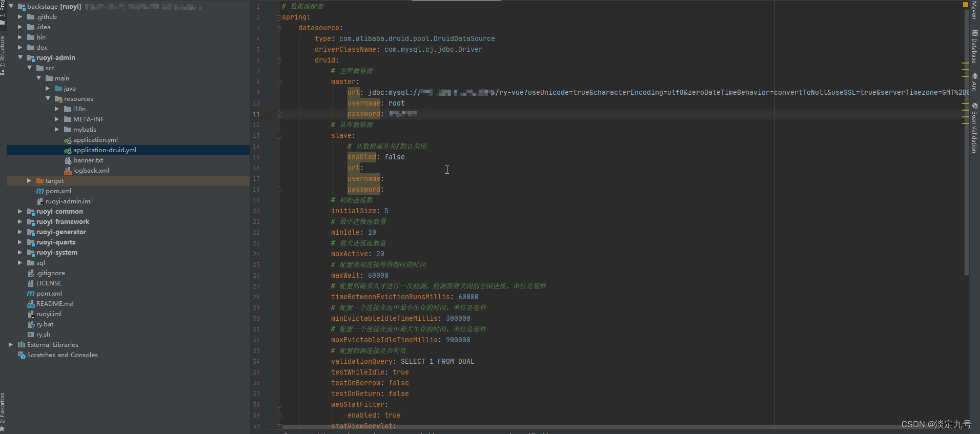Click the sql folder icon
The height and width of the screenshot is (434, 980).
point(31,262)
